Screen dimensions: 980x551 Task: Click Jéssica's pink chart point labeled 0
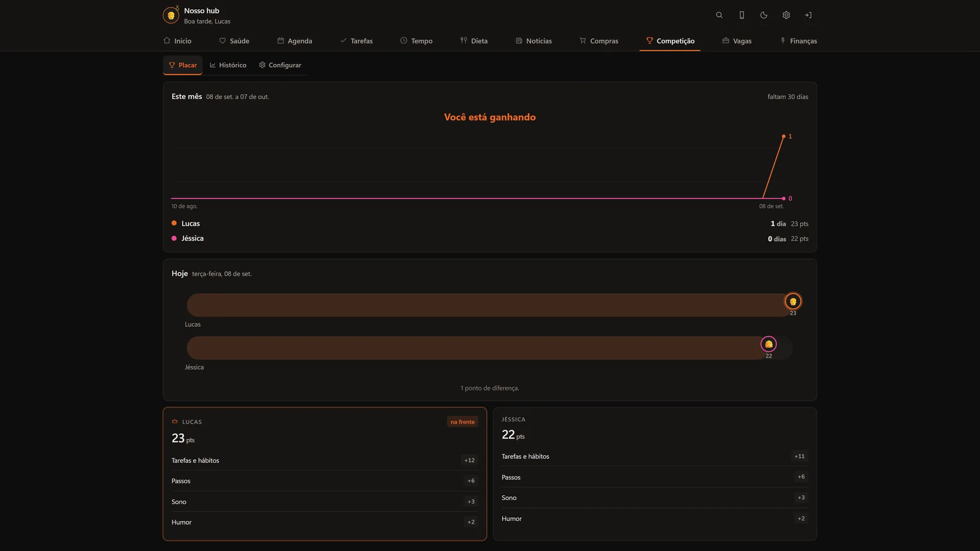pos(783,198)
